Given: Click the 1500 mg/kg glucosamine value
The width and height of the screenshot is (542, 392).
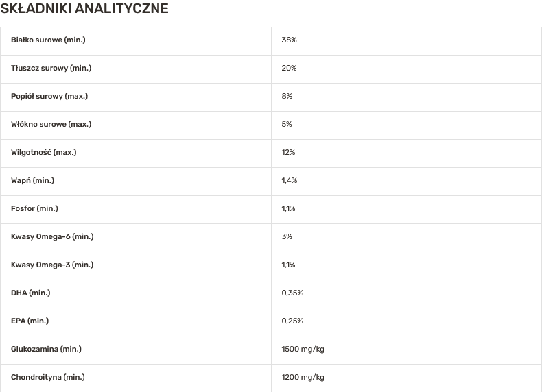Looking at the screenshot, I should (x=303, y=350).
